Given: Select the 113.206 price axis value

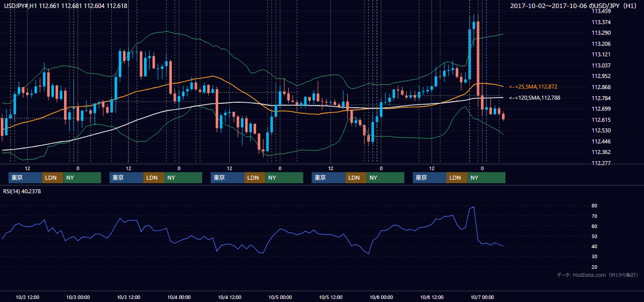Looking at the screenshot, I should [x=601, y=44].
